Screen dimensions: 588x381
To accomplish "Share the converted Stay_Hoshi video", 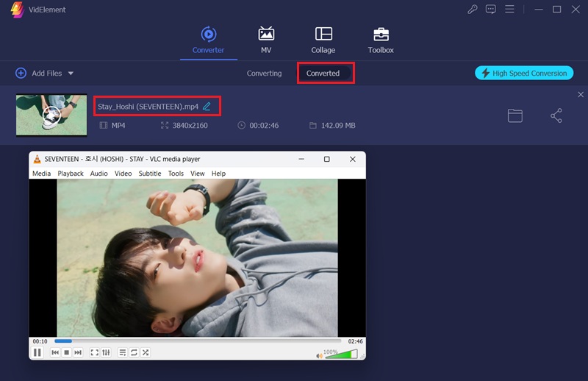I will pyautogui.click(x=556, y=115).
